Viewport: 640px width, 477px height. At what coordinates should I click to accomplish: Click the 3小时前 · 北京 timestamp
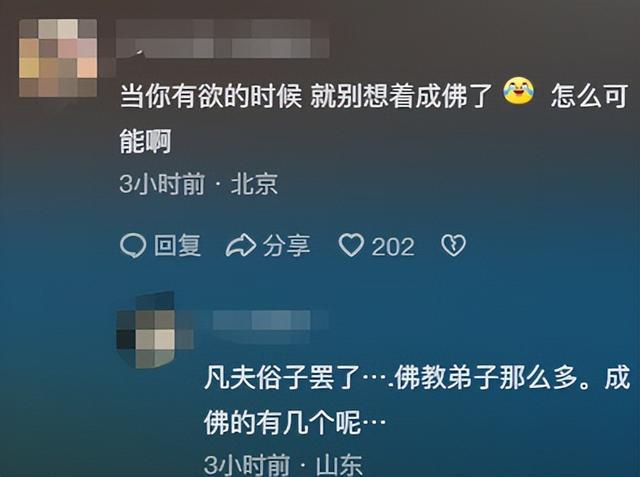[199, 184]
